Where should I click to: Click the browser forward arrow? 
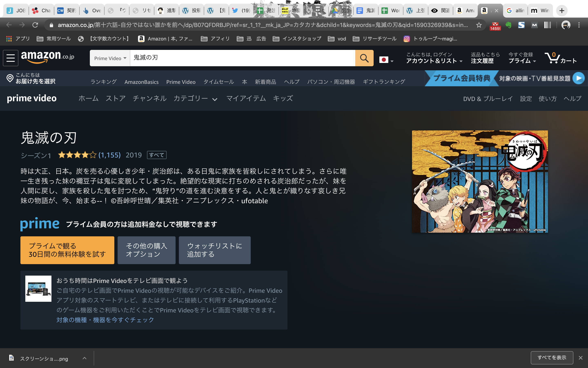[x=22, y=25]
